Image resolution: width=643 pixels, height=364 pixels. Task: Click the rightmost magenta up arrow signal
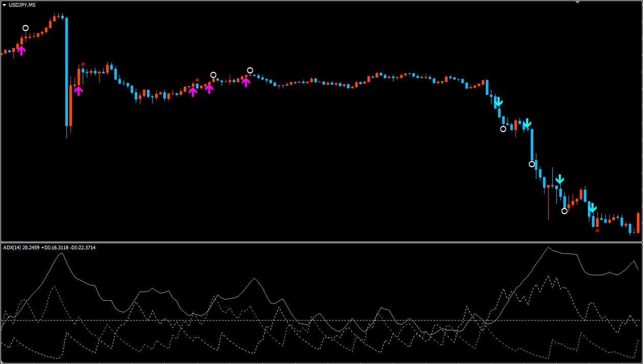tap(246, 82)
